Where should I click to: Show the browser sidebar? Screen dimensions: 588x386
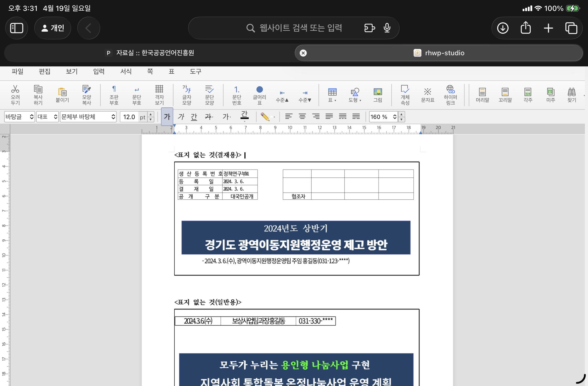click(x=17, y=28)
